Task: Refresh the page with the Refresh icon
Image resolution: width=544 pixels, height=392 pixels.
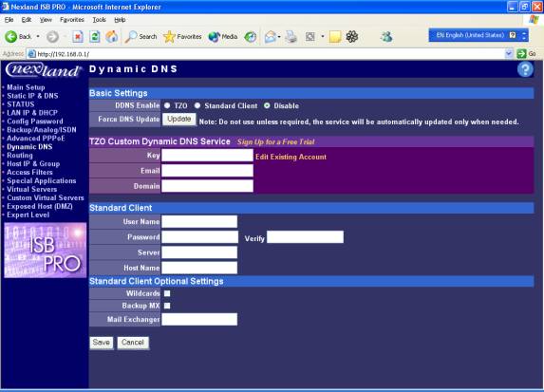Action: coord(95,36)
